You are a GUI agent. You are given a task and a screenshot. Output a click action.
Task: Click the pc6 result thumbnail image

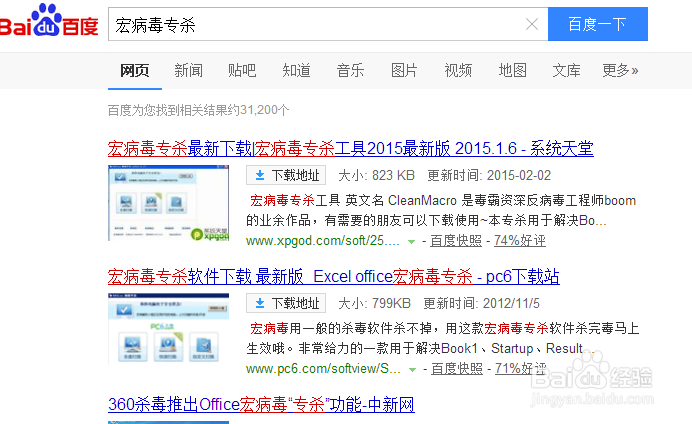168,329
